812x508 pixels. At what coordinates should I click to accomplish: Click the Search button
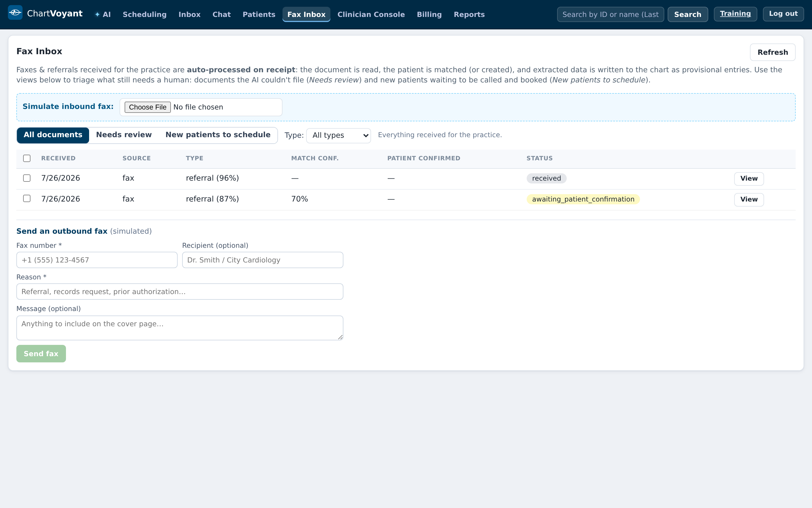pyautogui.click(x=687, y=14)
